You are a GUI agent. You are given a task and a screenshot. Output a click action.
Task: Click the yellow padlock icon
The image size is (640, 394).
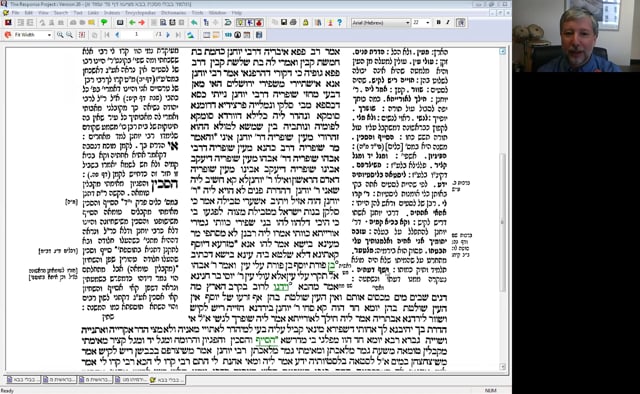(305, 22)
